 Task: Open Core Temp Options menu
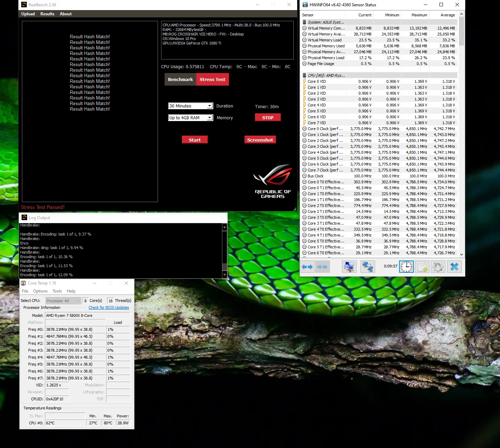pyautogui.click(x=40, y=291)
